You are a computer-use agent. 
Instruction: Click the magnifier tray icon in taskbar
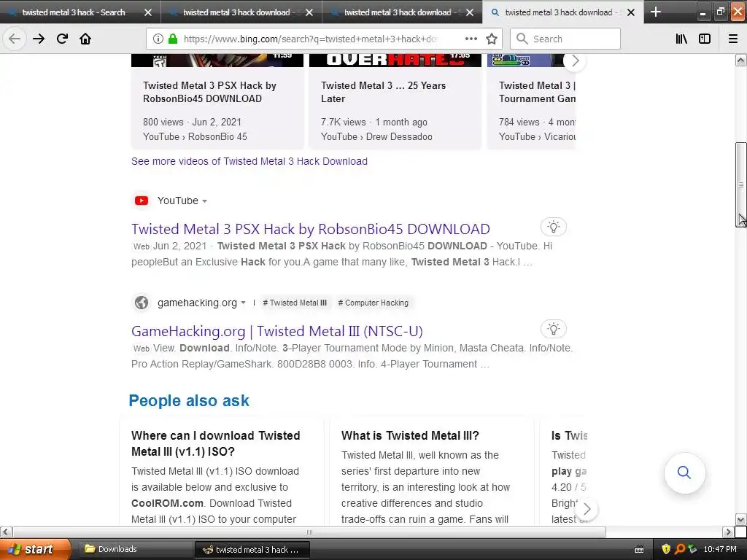(680, 549)
